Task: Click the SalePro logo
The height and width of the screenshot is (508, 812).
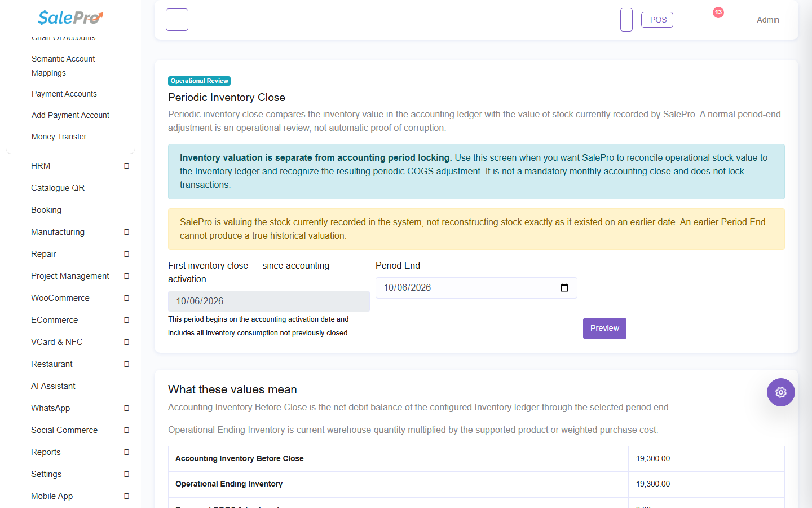Action: [x=70, y=17]
